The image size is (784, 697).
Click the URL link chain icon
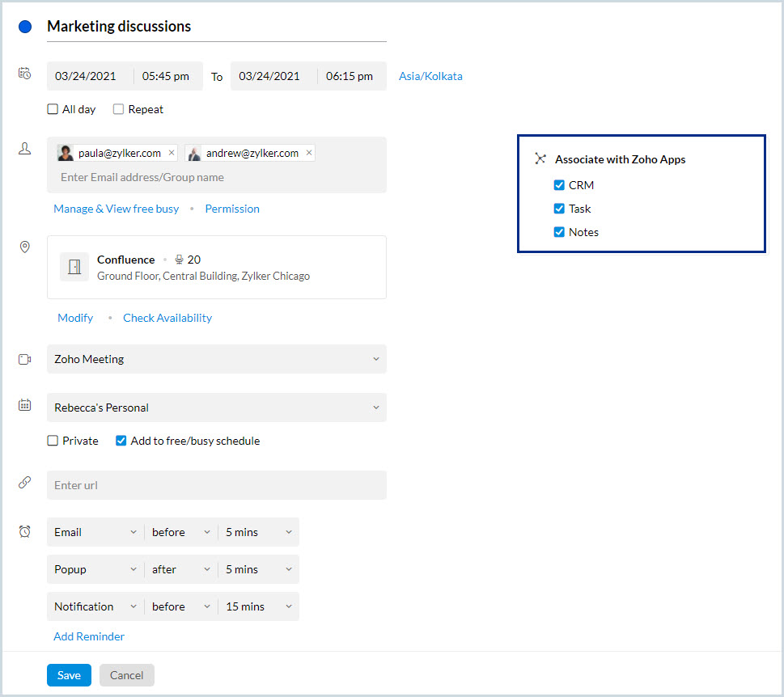click(25, 483)
